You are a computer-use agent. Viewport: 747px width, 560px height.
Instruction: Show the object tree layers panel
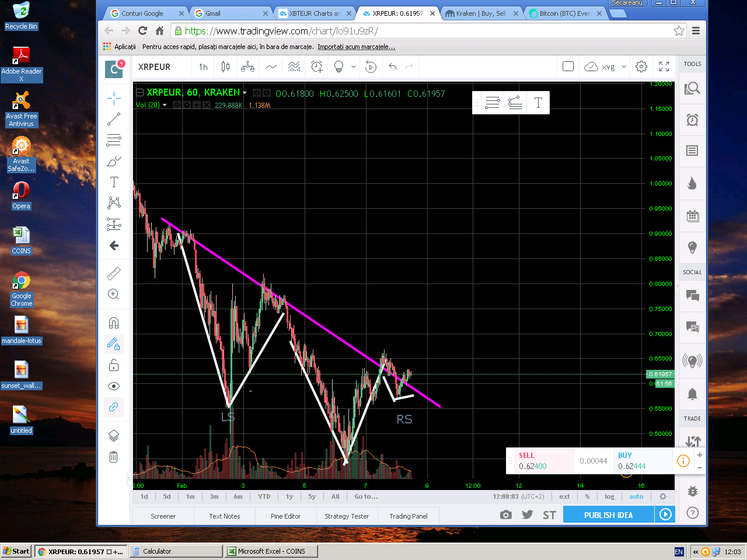pos(114,436)
